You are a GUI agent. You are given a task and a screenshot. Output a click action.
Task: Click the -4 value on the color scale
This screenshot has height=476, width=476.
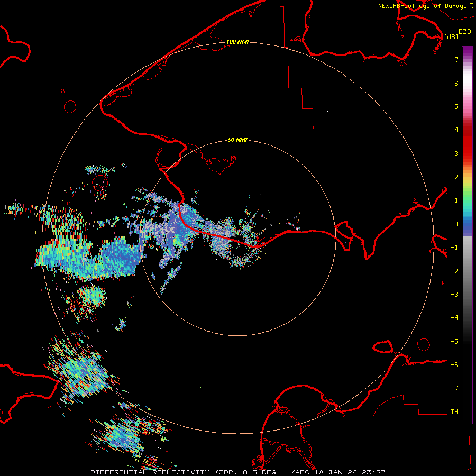[454, 318]
